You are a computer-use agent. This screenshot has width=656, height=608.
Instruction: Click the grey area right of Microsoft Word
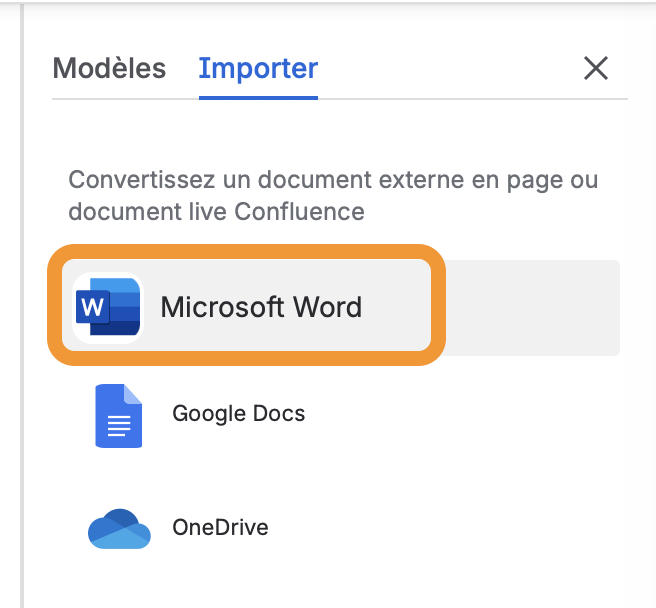point(530,307)
